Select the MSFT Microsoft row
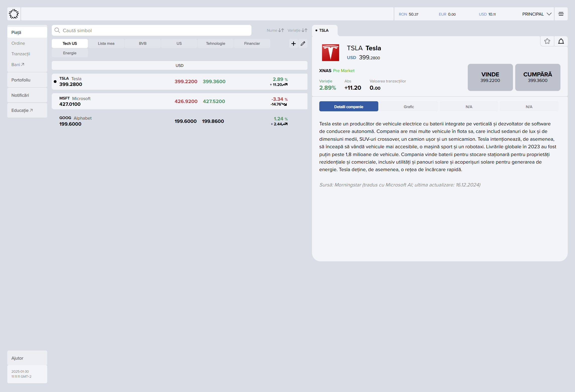575x392 pixels. tap(179, 101)
